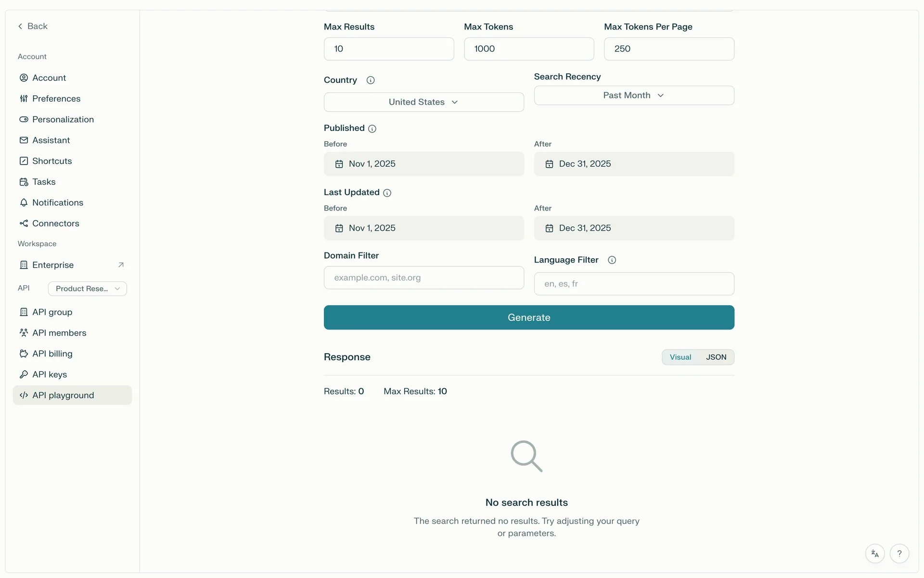Viewport: 924px width, 578px height.
Task: Click the Language Filter info icon
Action: click(612, 260)
